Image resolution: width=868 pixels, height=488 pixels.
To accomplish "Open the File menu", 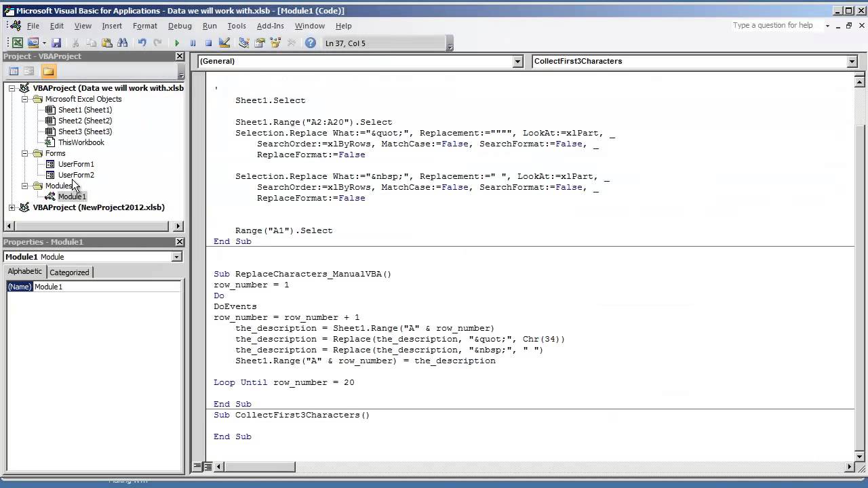I will pyautogui.click(x=33, y=26).
